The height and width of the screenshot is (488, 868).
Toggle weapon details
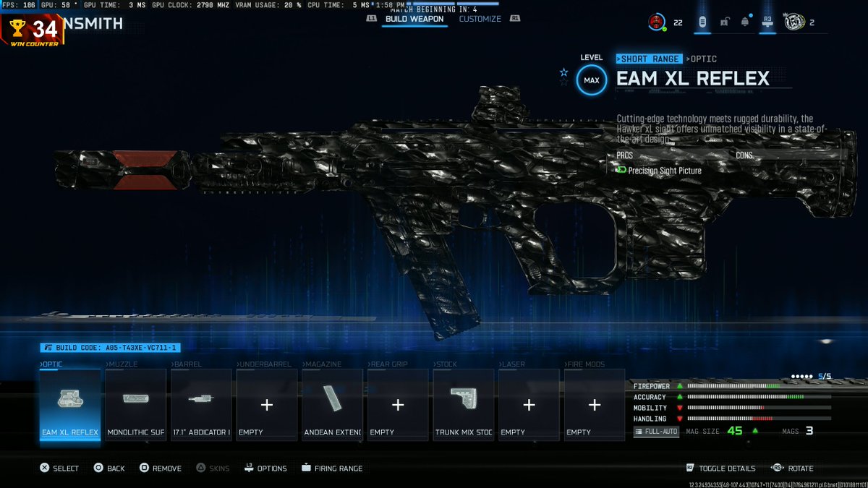pyautogui.click(x=720, y=468)
